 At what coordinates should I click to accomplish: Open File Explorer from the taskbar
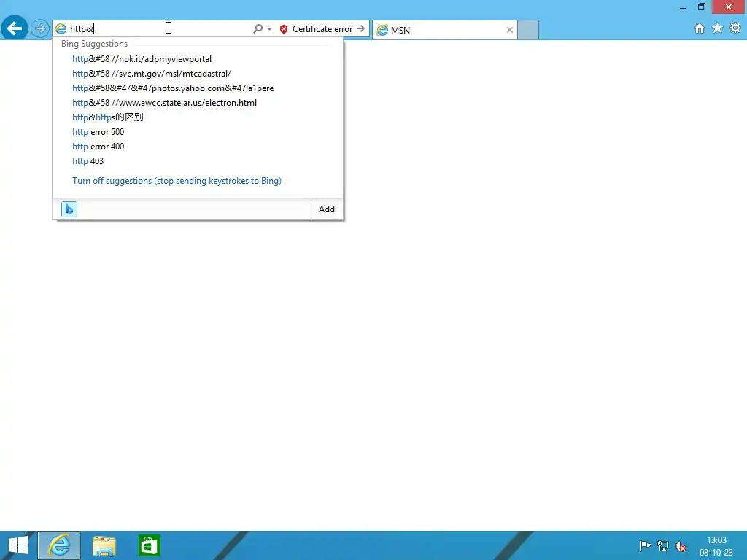[104, 545]
